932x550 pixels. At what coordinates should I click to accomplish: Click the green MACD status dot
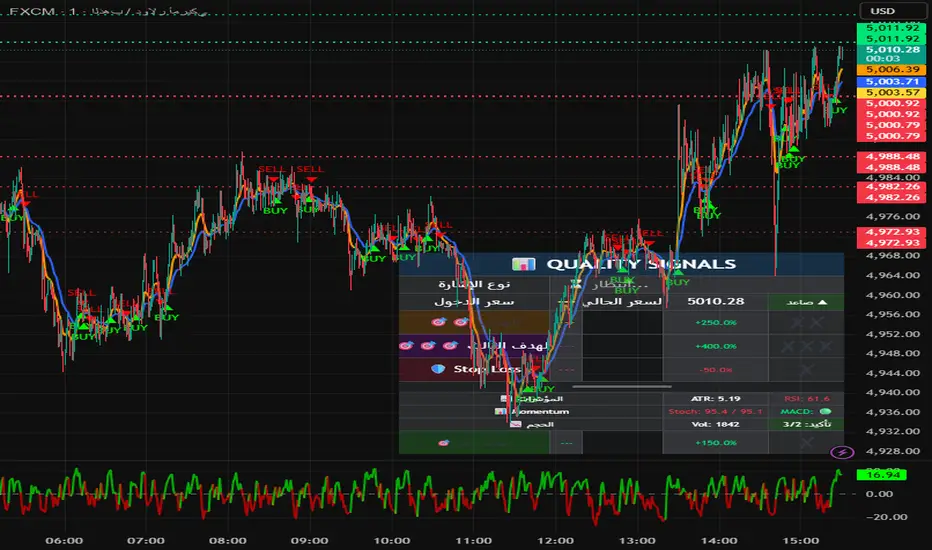point(825,411)
